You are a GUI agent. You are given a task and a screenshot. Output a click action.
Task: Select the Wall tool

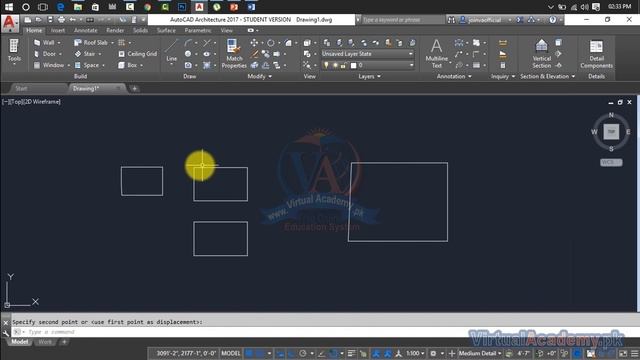pyautogui.click(x=44, y=42)
